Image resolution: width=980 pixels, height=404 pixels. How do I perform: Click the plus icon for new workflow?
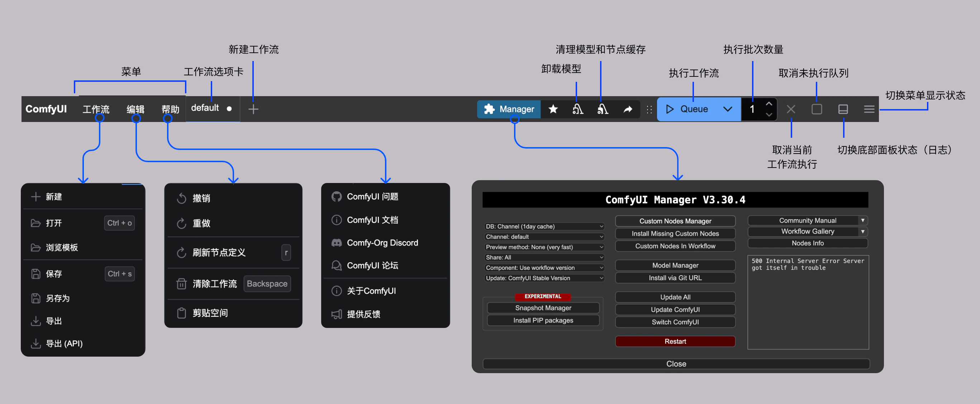tap(253, 109)
